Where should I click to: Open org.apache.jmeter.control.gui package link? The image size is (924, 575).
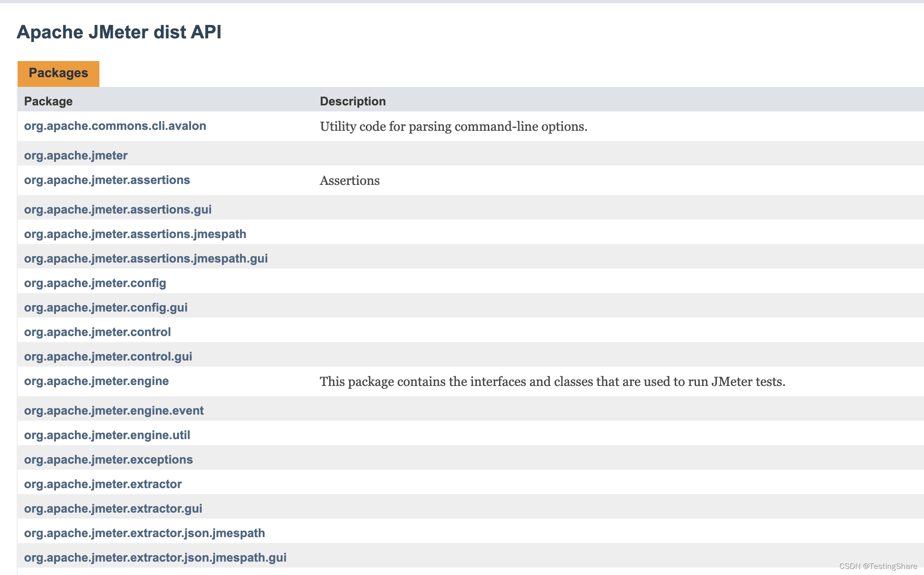[108, 356]
